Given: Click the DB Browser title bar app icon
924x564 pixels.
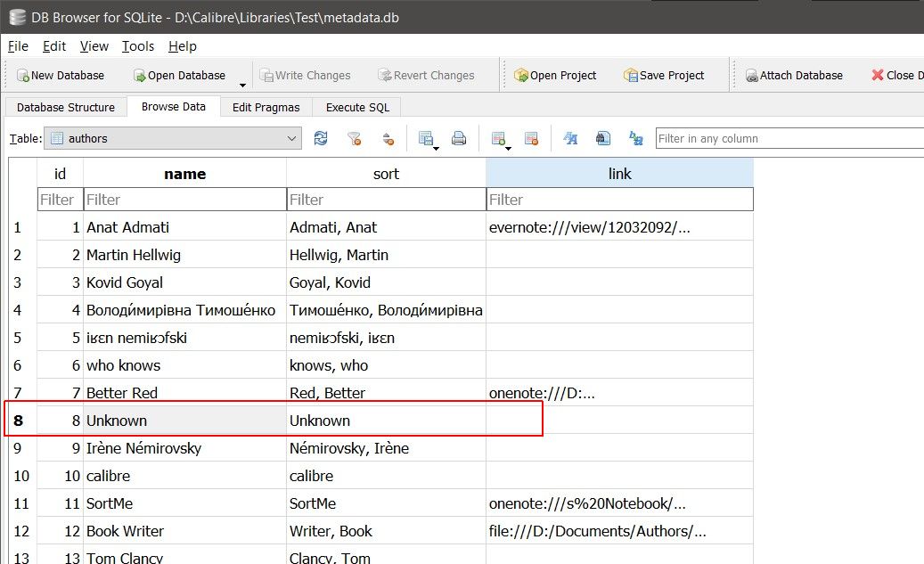Looking at the screenshot, I should point(18,18).
